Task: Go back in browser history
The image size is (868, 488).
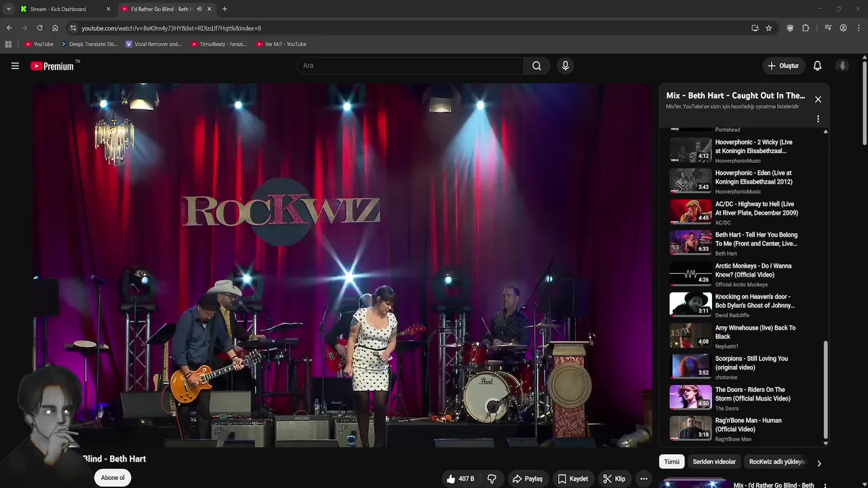Action: coord(9,28)
